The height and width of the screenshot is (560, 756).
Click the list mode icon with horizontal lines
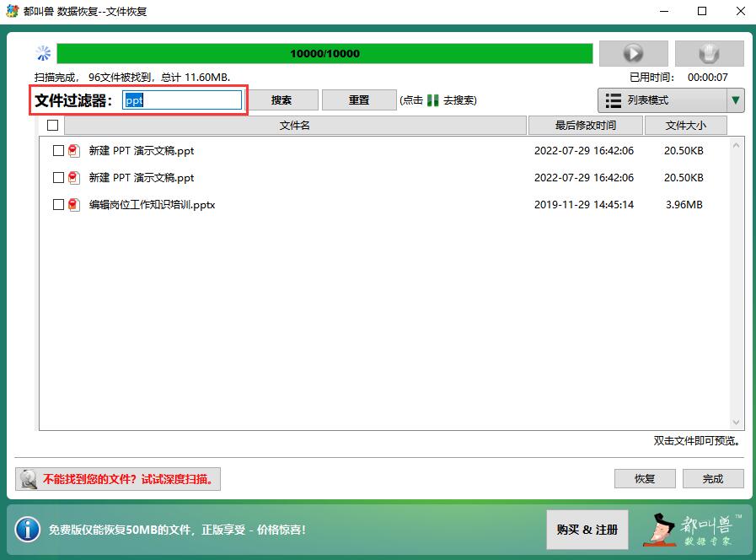coord(614,100)
